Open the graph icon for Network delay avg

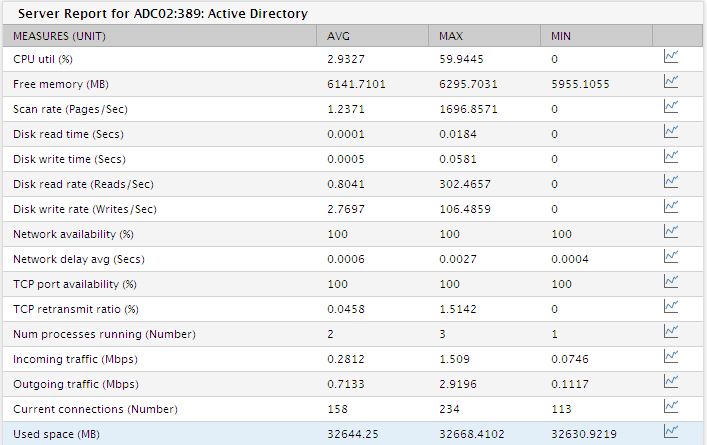click(671, 257)
